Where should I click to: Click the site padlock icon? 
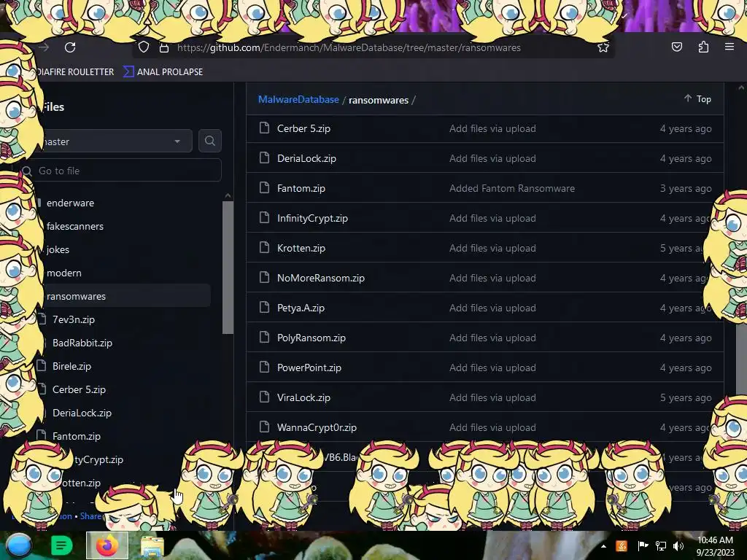pyautogui.click(x=164, y=47)
